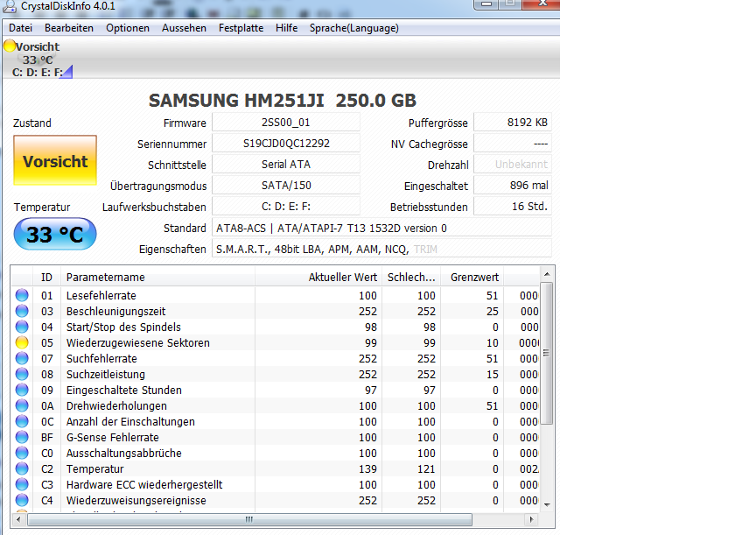Click the vertical scrollbar down arrow
Viewport: 756px width, 535px height.
click(x=547, y=504)
